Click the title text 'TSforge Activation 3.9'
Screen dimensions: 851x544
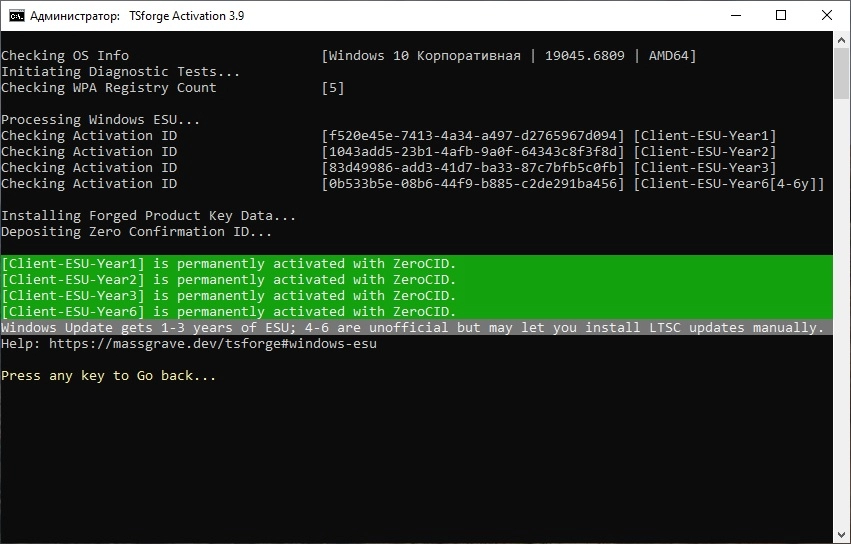(x=186, y=16)
